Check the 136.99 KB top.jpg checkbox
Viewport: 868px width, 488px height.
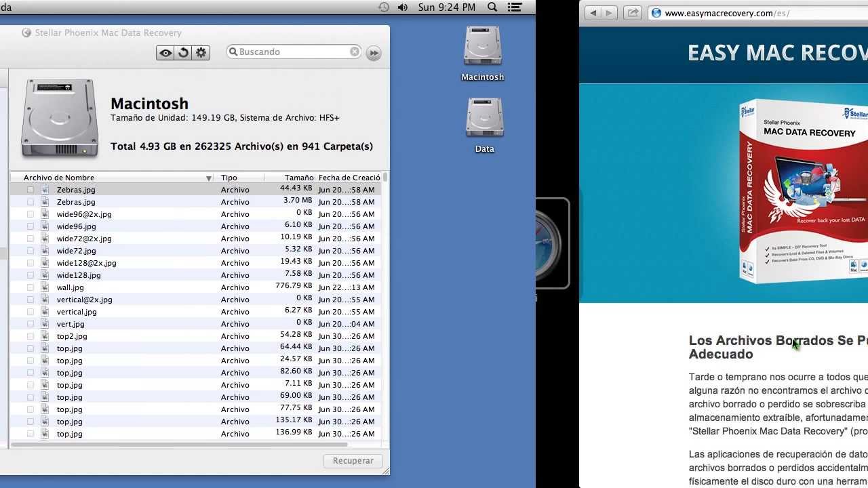tap(31, 434)
